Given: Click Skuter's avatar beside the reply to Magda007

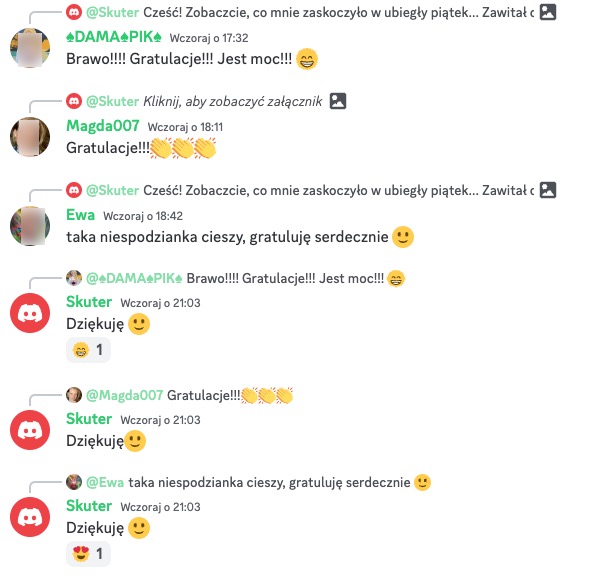Looking at the screenshot, I should pos(30,429).
